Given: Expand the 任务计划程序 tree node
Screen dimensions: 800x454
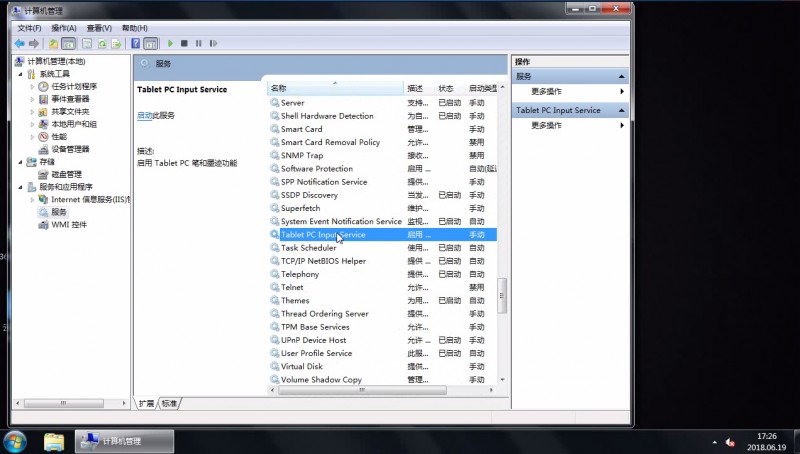Looking at the screenshot, I should point(32,87).
